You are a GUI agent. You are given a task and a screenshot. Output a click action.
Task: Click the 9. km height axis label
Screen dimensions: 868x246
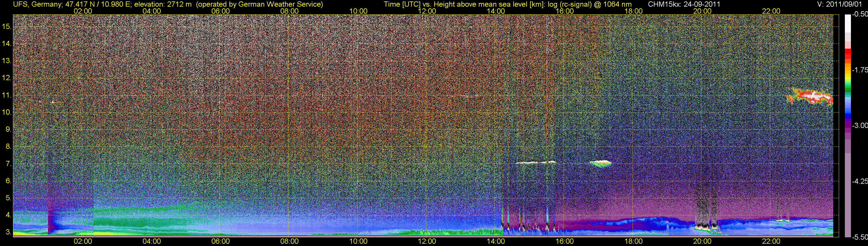[x=8, y=129]
